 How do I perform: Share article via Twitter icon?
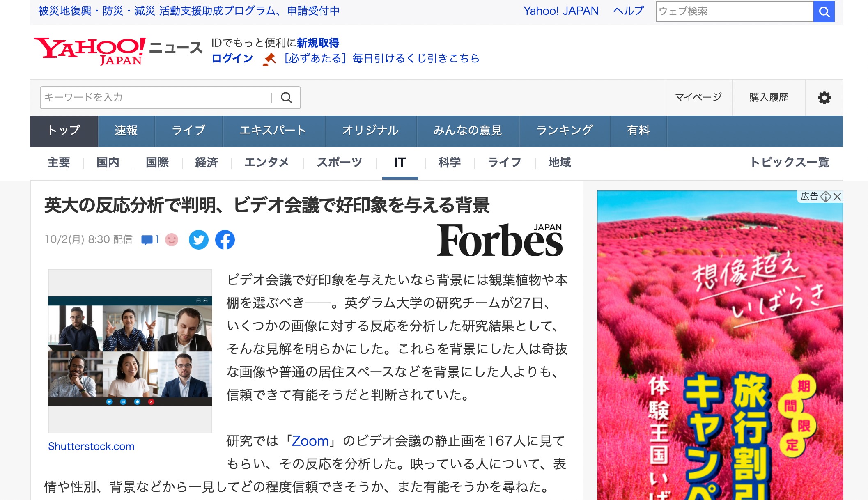click(199, 240)
